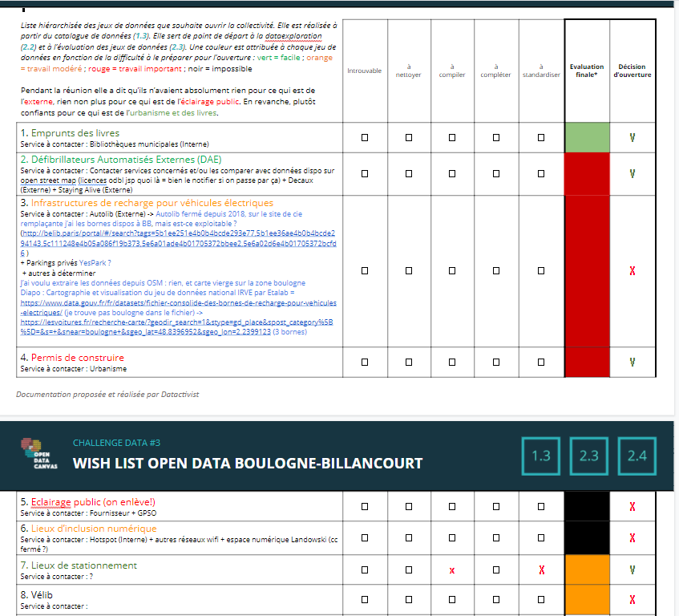Click '2. Défibrillateurs Automatisés Externes (DAE)' title

tap(121, 160)
